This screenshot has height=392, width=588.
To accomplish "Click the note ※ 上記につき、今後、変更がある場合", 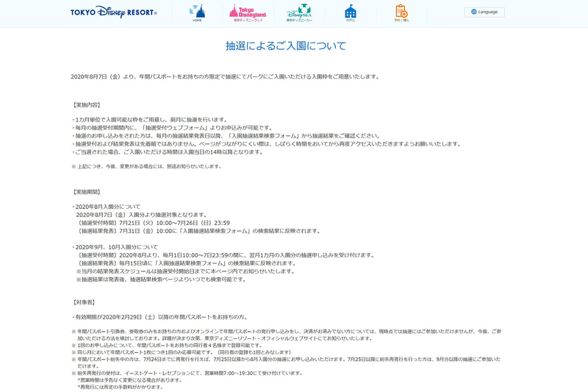I will (146, 166).
